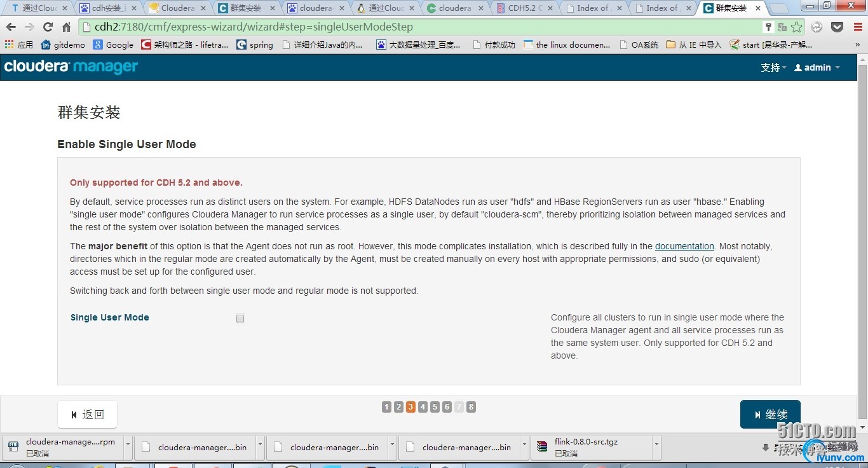Click the 'Single User Mode' label
Viewport: 868px width, 468px height.
point(110,317)
